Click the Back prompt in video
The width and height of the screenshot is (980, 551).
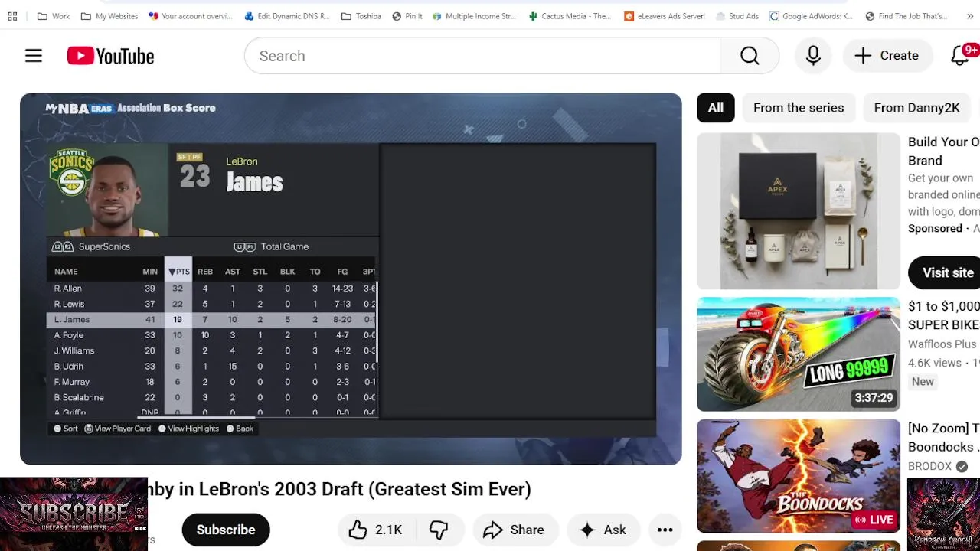(240, 429)
